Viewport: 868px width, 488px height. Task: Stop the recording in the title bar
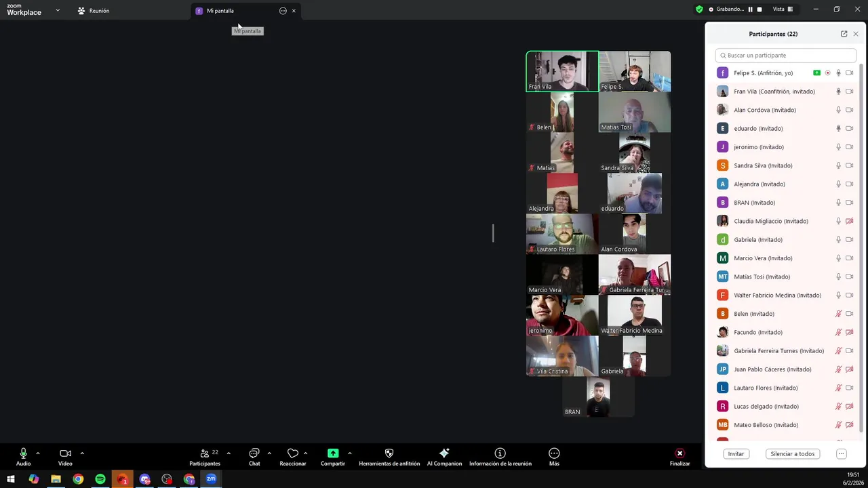(x=759, y=9)
